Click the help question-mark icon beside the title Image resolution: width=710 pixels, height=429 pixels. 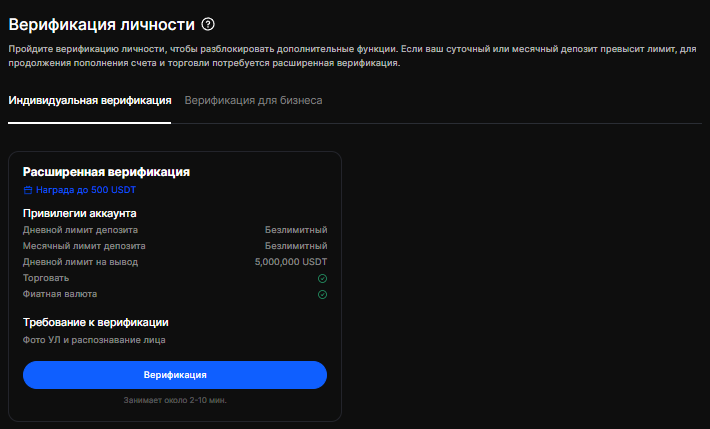[208, 24]
